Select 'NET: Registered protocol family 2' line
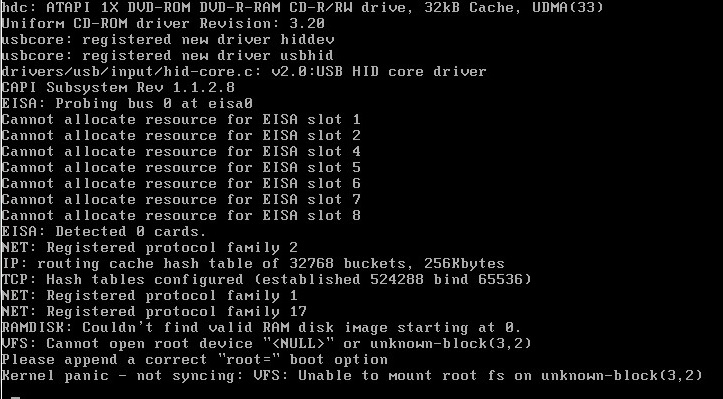The image size is (723, 399). point(149,248)
